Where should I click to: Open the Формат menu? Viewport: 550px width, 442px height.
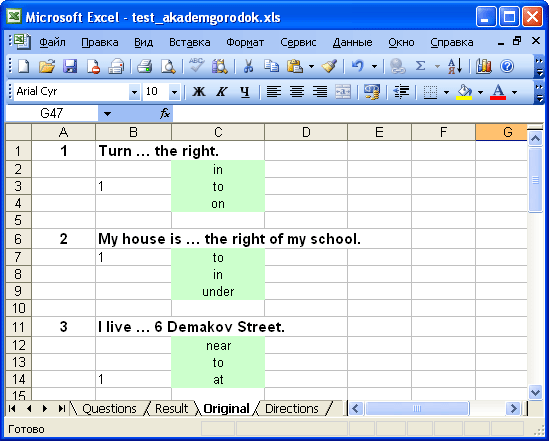tap(245, 42)
